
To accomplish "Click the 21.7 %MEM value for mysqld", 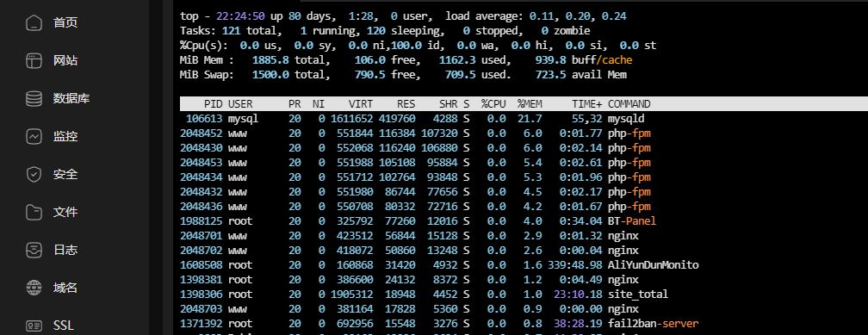I will coord(530,119).
